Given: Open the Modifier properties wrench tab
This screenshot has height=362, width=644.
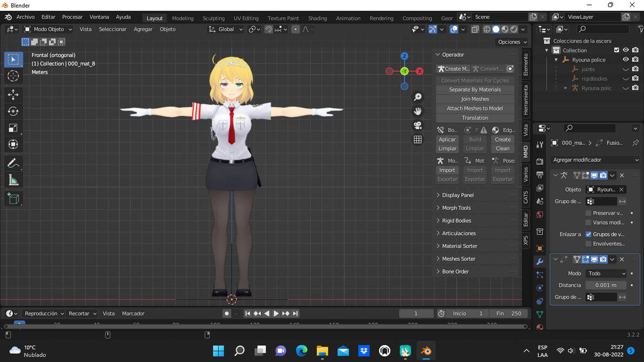Looking at the screenshot, I should [x=540, y=262].
